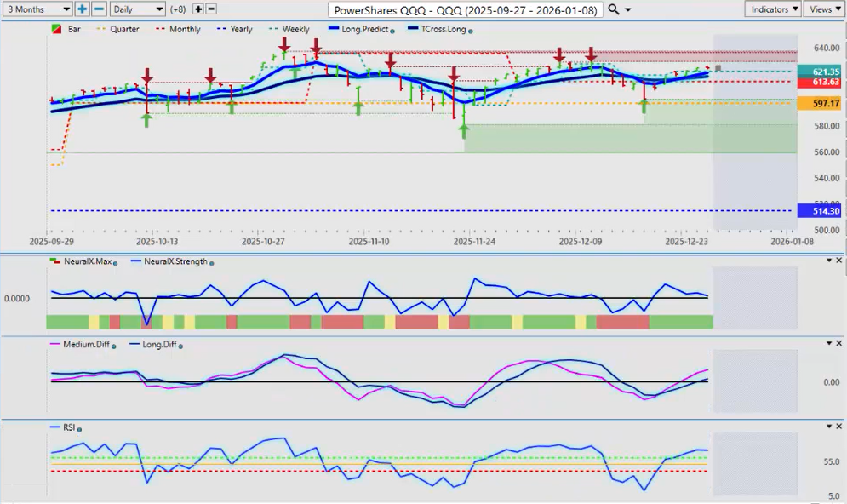The height and width of the screenshot is (504, 847).
Task: Click the Bar chart type legend icon
Action: coord(56,30)
